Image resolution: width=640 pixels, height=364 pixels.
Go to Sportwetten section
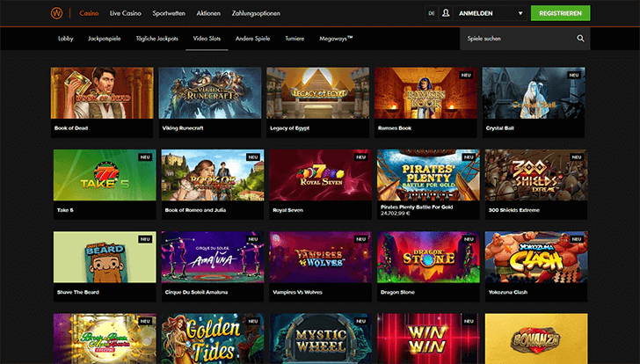pyautogui.click(x=169, y=13)
